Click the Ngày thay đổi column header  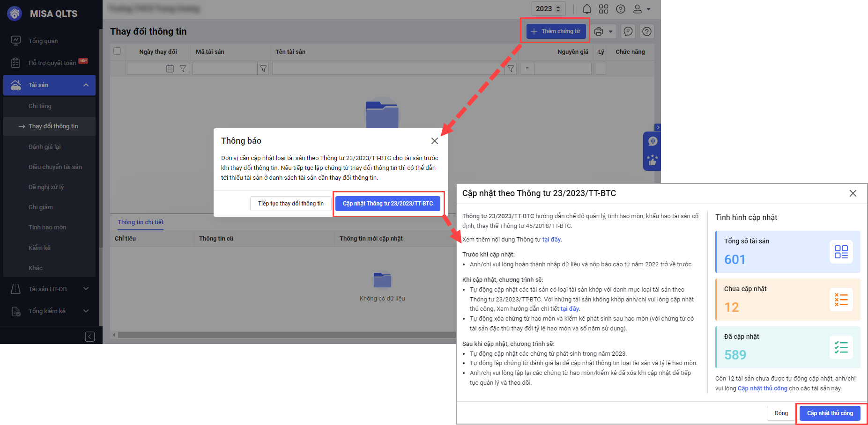(x=158, y=52)
